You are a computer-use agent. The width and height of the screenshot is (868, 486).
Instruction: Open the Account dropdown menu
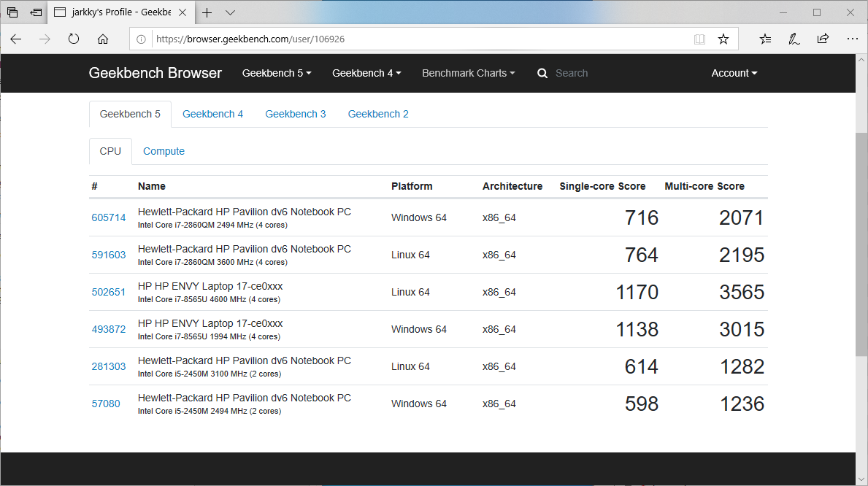point(734,73)
